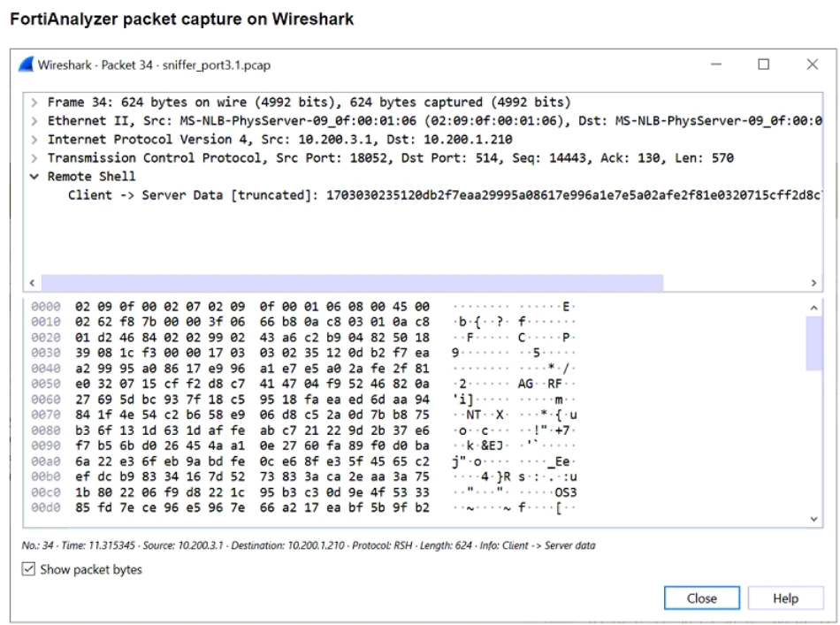
Task: Expand Internet Protocol Version 4 row
Action: pos(34,140)
